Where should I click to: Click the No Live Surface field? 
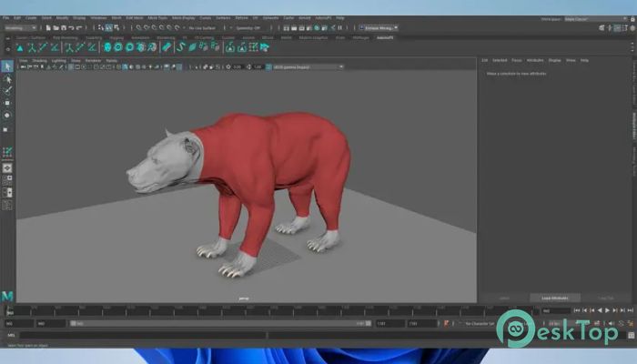[202, 28]
